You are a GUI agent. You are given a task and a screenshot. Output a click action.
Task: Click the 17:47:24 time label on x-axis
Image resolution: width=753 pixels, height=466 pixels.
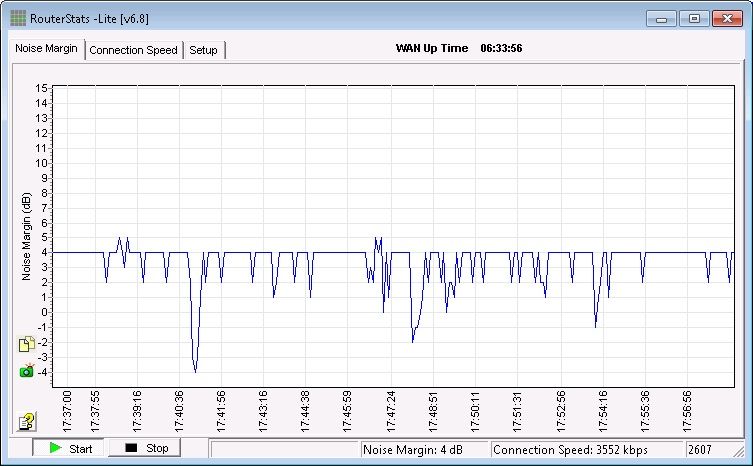(x=391, y=412)
